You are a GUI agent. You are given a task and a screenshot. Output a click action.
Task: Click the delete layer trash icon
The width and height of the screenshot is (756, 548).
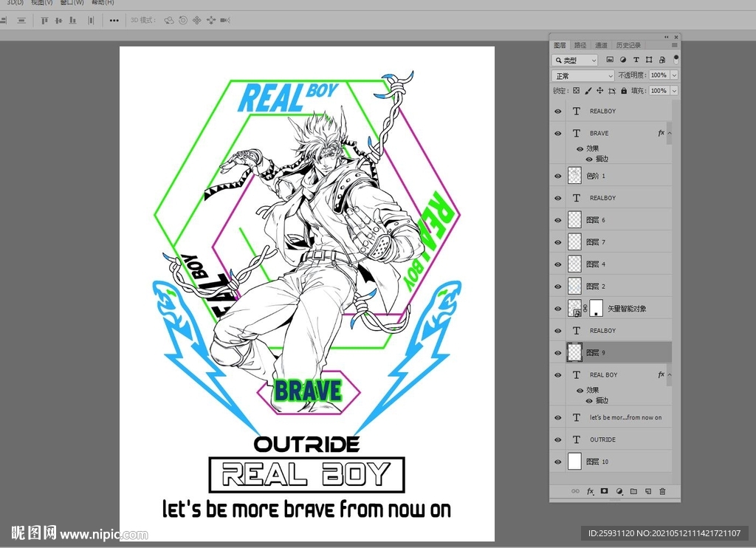pyautogui.click(x=662, y=491)
